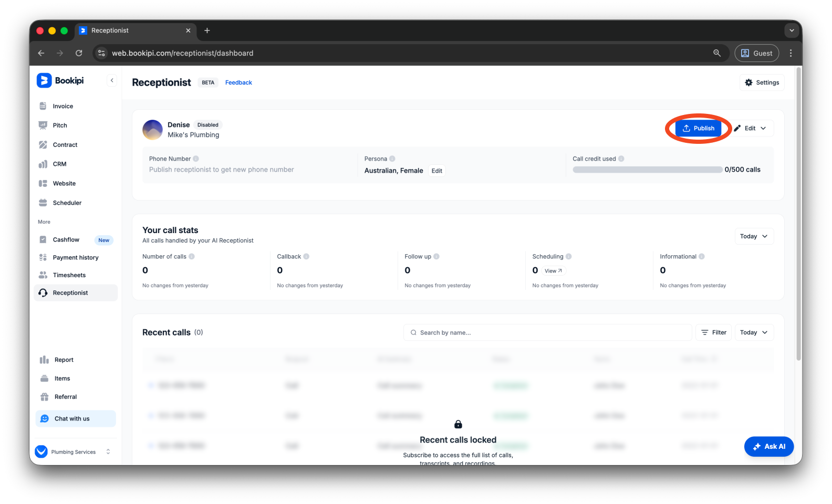Viewport: 832px width, 504px height.
Task: Go back with the browser back arrow
Action: [41, 53]
